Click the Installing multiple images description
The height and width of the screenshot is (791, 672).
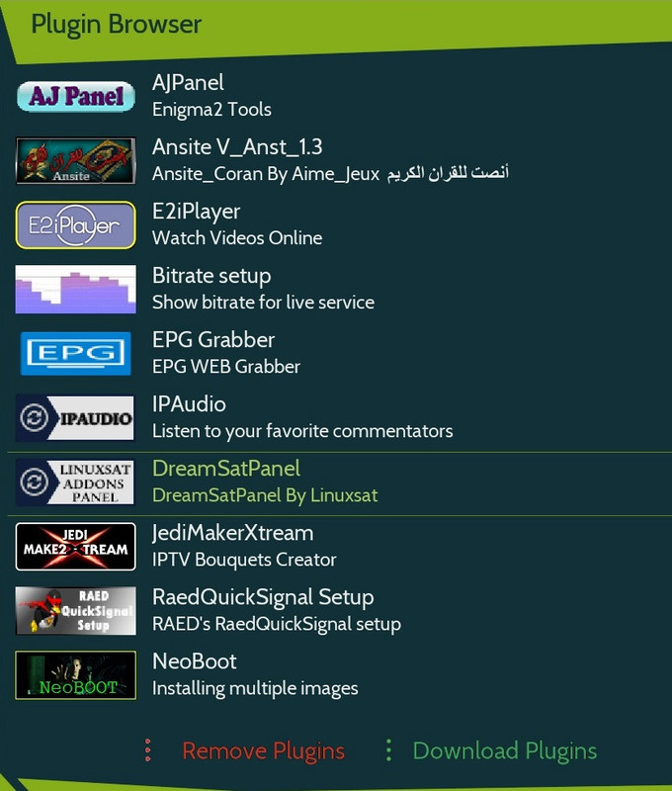(x=255, y=688)
